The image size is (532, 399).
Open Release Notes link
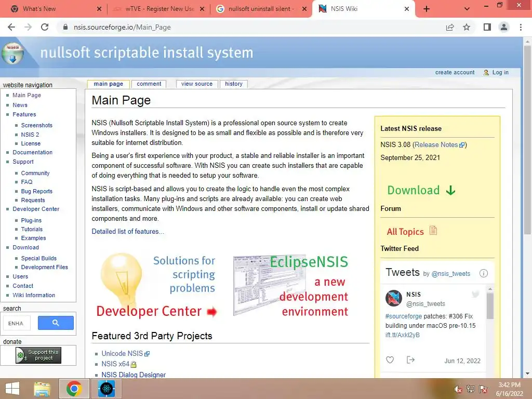(x=436, y=145)
